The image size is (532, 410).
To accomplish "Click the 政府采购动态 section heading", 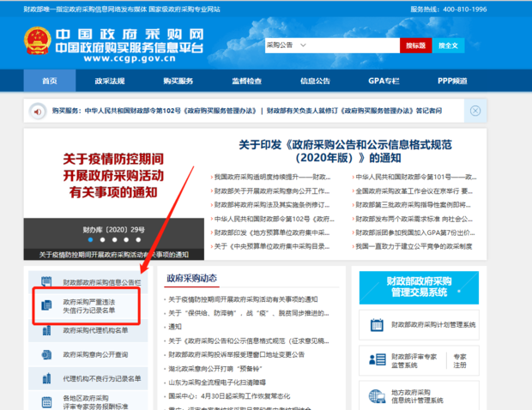I will coord(191,279).
